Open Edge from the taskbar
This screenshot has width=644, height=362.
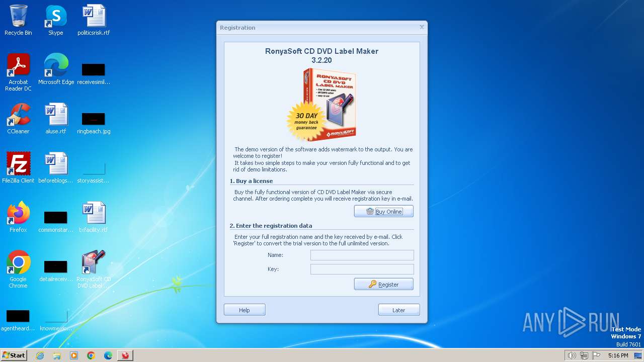click(x=108, y=355)
